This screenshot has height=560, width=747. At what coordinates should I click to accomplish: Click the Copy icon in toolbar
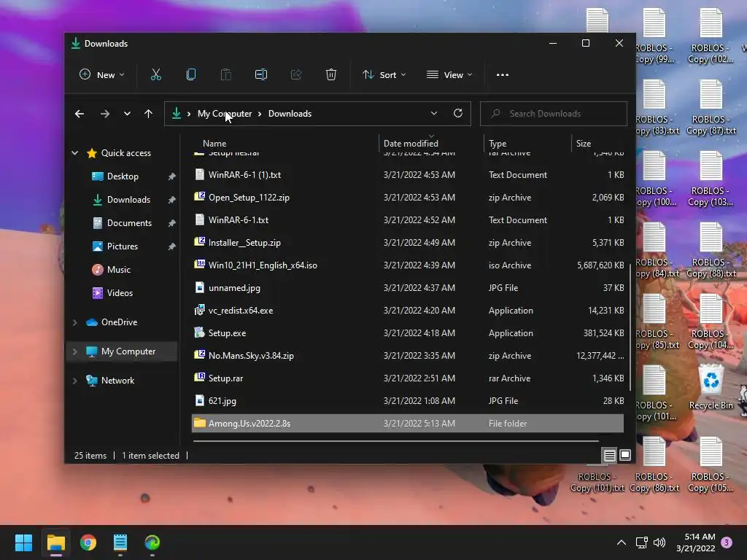tap(191, 75)
